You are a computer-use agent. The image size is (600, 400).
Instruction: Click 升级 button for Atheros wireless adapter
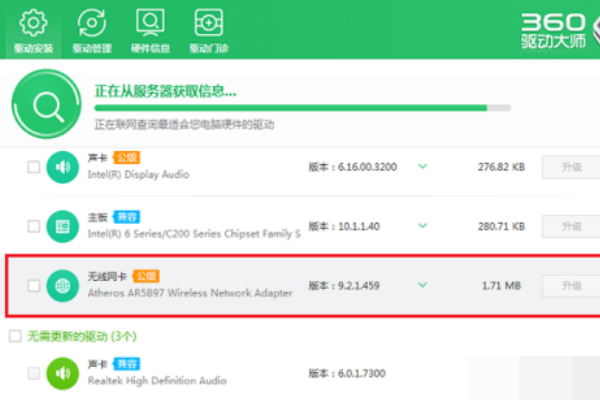tap(571, 286)
